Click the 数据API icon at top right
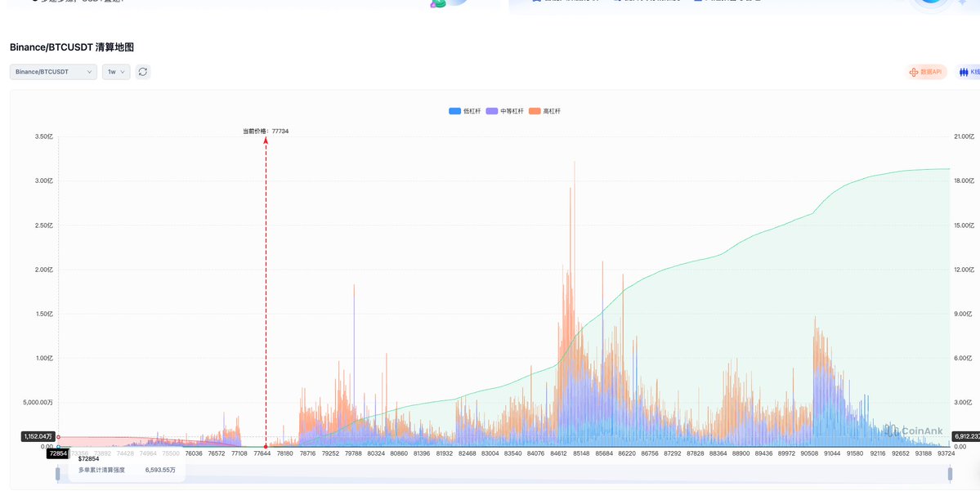The image size is (980, 491). click(914, 72)
